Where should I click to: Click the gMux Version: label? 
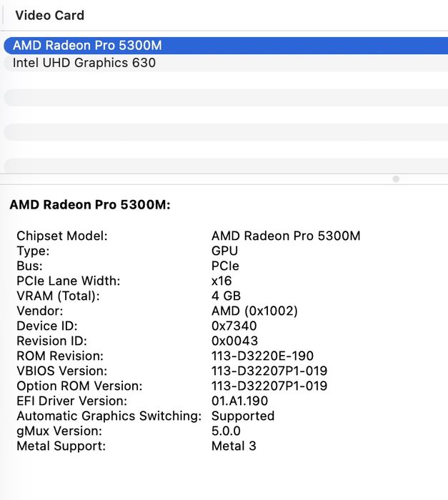(59, 431)
